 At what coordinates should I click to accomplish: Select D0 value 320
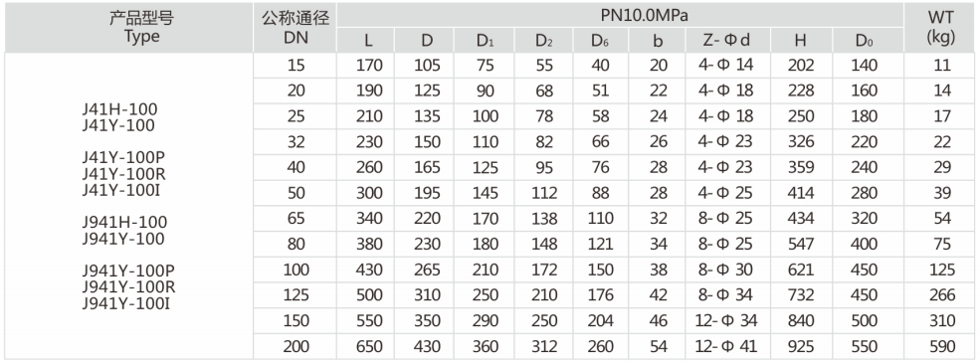[865, 219]
